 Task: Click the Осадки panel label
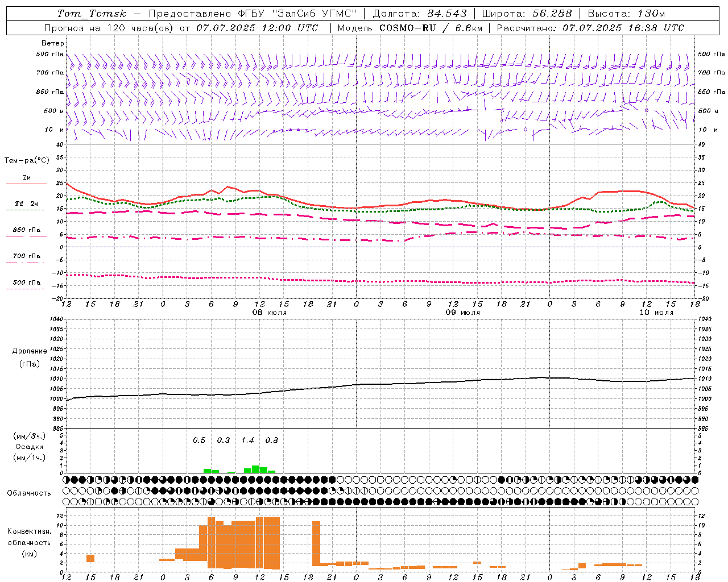pyautogui.click(x=30, y=447)
